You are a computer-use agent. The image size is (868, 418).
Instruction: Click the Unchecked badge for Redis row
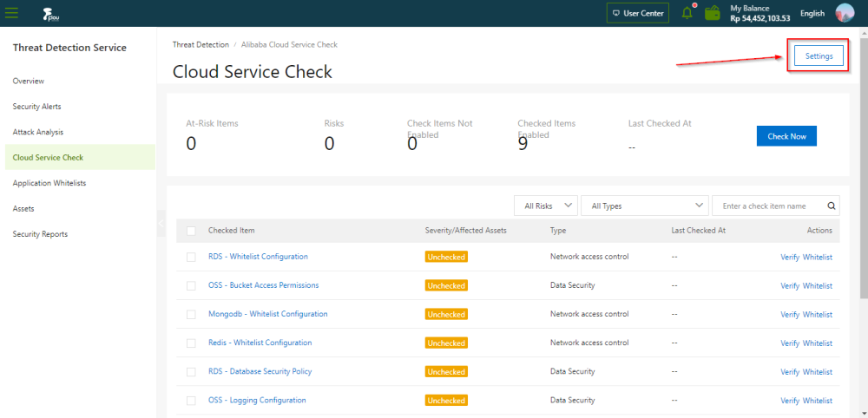tap(446, 343)
